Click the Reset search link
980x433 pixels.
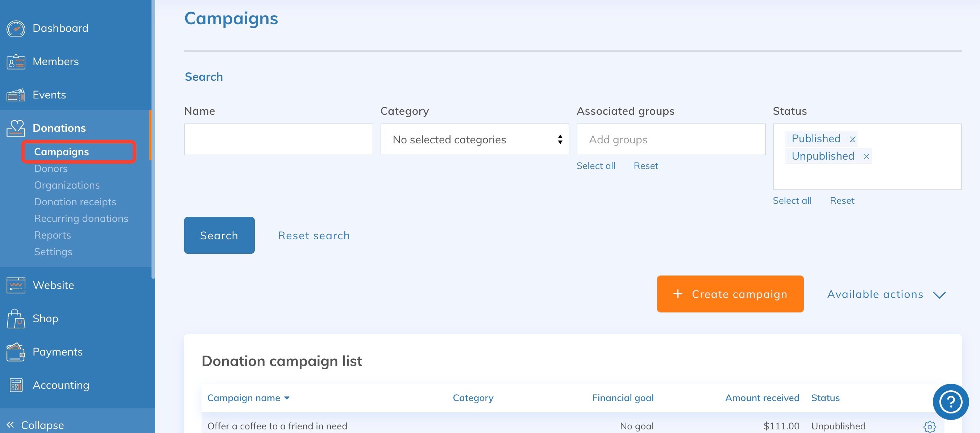tap(313, 235)
